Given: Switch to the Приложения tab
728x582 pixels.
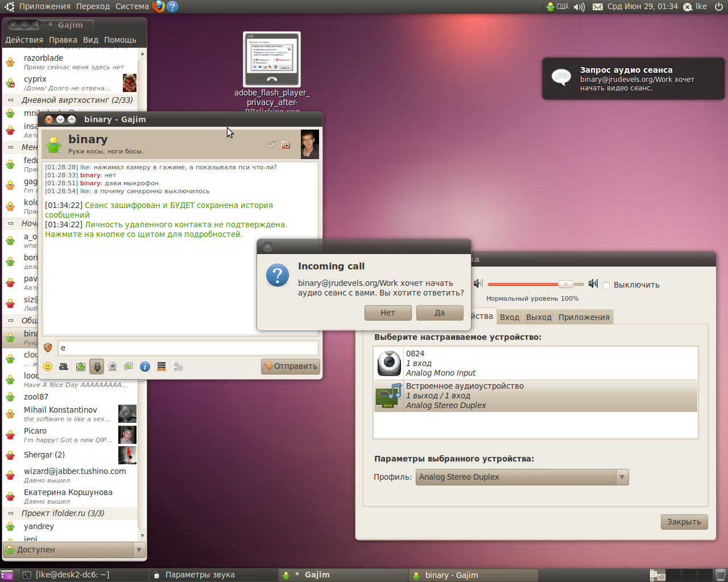Looking at the screenshot, I should click(584, 317).
